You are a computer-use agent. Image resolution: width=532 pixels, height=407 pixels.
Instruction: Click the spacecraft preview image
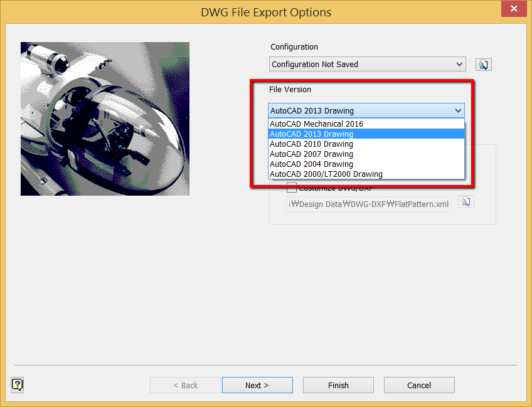[x=105, y=119]
